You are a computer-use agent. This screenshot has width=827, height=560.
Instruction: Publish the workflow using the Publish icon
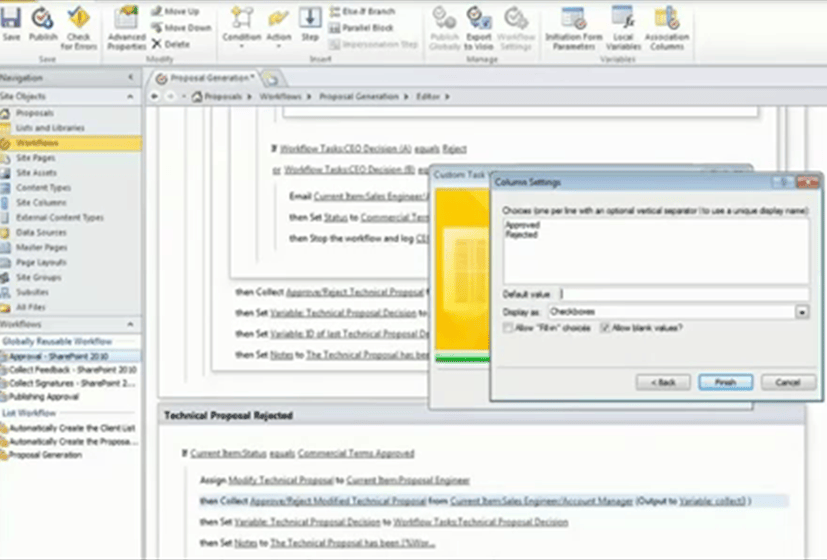click(x=42, y=23)
